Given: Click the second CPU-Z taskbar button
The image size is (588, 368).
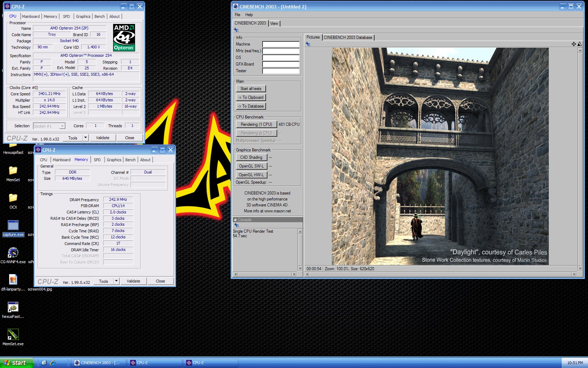Looking at the screenshot, I should tap(211, 363).
